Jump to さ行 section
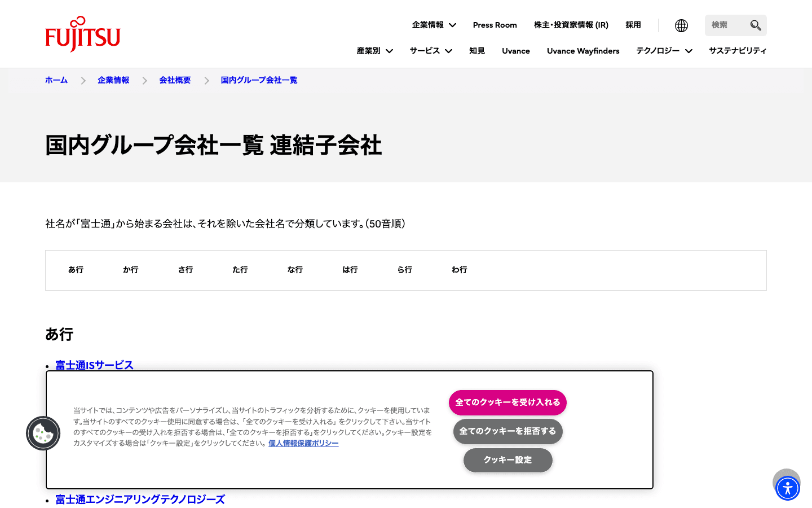 [186, 270]
